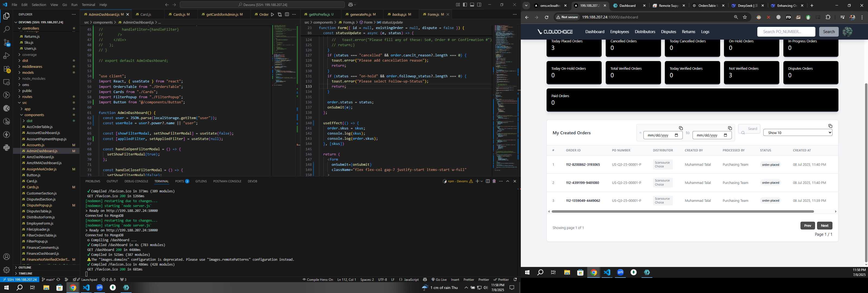Switch to the DEBUG CONSOLE tab

coord(136,181)
